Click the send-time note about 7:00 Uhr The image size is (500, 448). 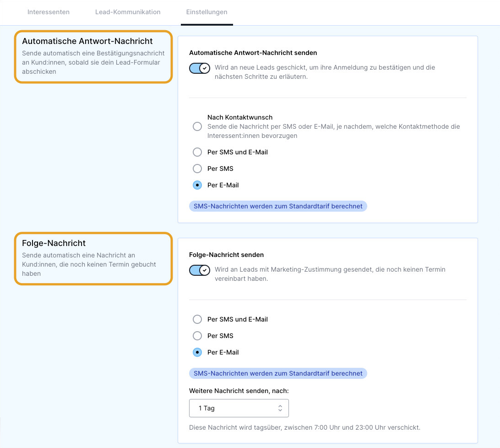pyautogui.click(x=304, y=427)
